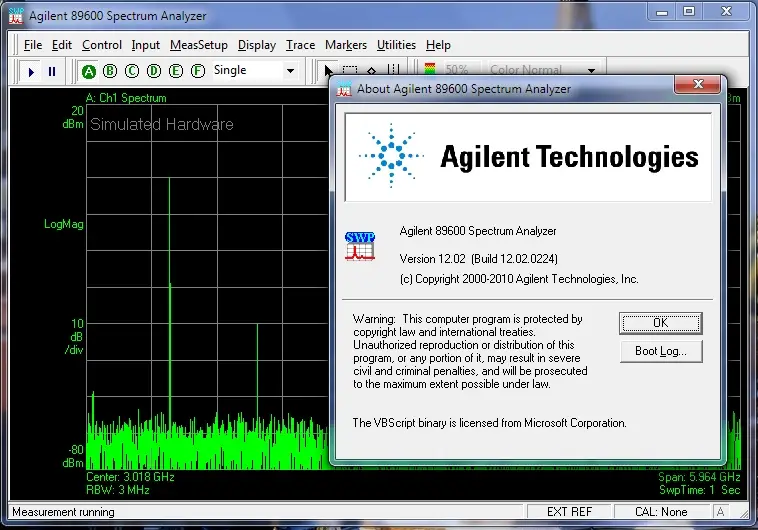
Task: Activate trace E
Action: (x=176, y=71)
